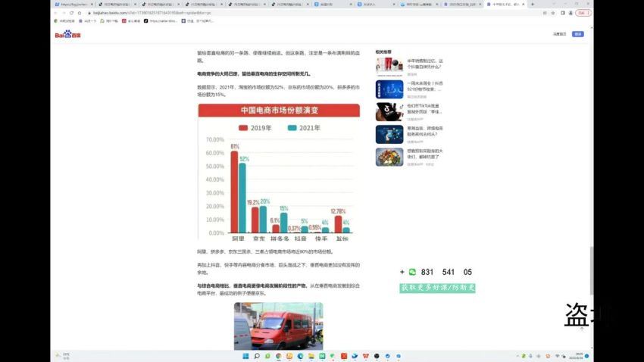Open File Explorer folder icon in the taskbar
This screenshot has width=644, height=362.
tap(311, 356)
